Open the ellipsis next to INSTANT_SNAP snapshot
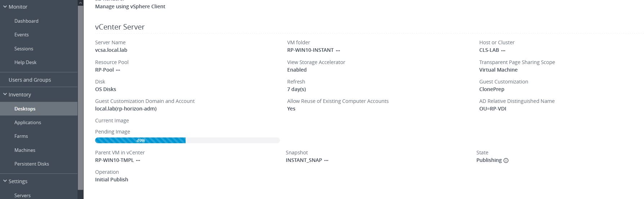The image size is (644, 199). [x=326, y=160]
